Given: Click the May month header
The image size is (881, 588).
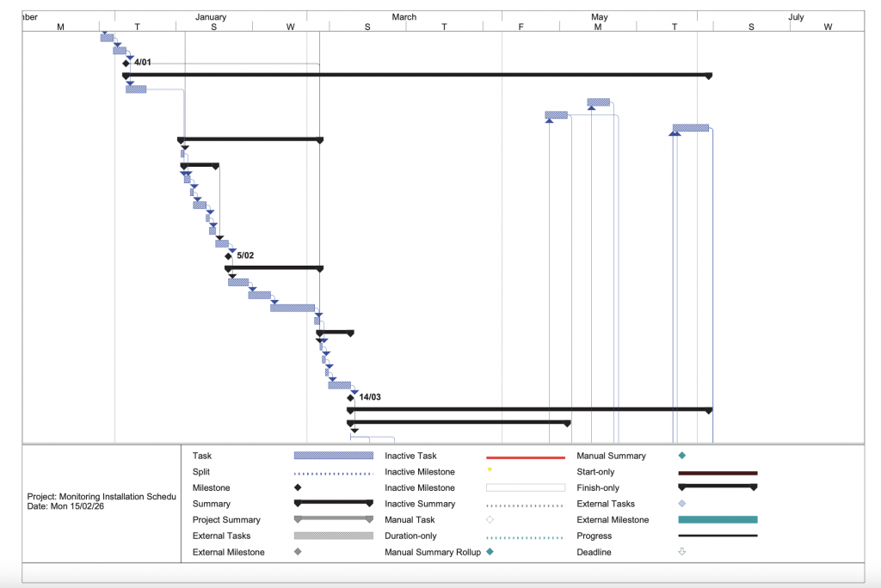Looking at the screenshot, I should point(600,17).
